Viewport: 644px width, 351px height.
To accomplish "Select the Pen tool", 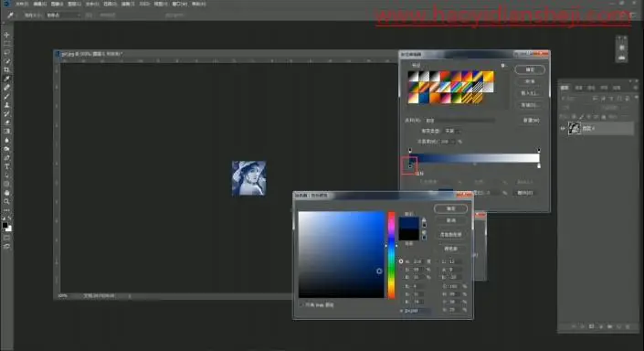I will [6, 157].
